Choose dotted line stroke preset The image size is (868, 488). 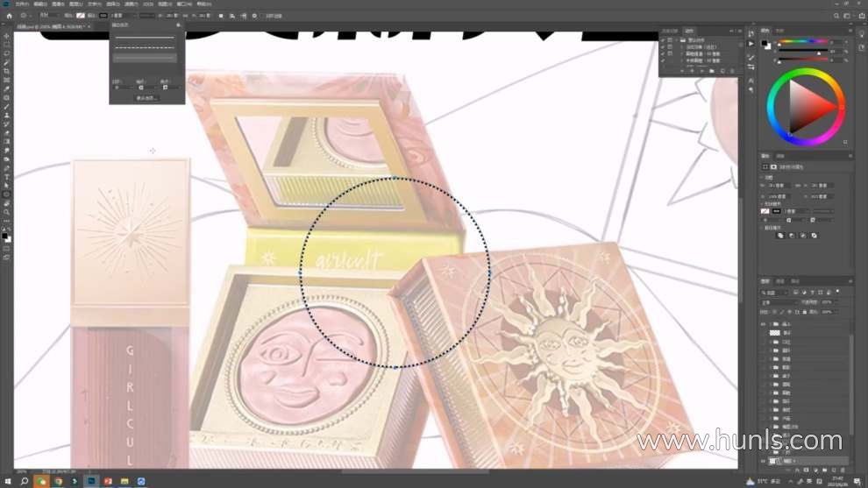[x=145, y=58]
